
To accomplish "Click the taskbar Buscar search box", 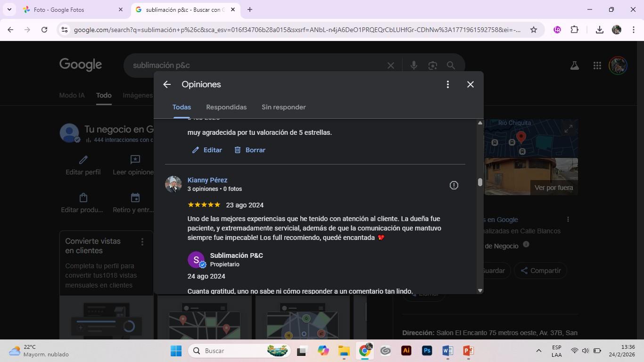I will 240,351.
